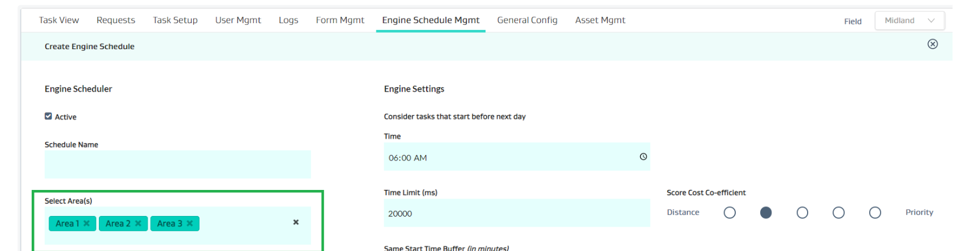Uncheck the Active checkbox
Viewport: 980px width, 251px height.
click(49, 116)
